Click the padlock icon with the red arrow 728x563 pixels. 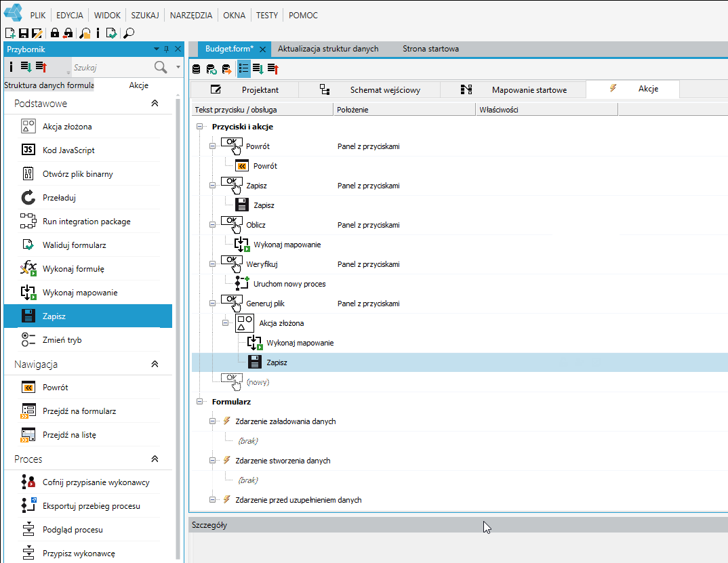68,33
